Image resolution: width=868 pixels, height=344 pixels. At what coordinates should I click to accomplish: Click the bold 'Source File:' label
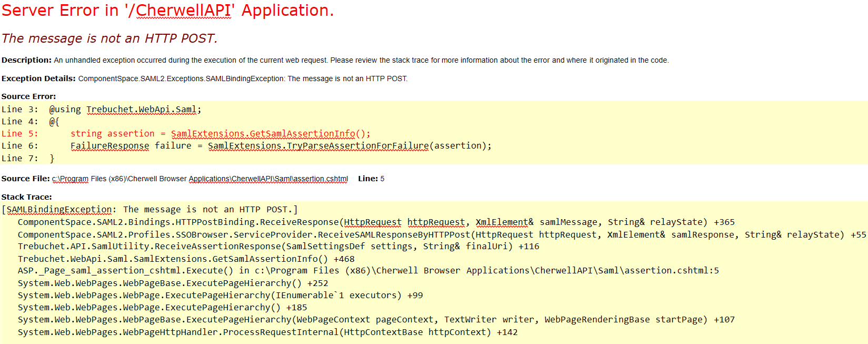click(25, 179)
